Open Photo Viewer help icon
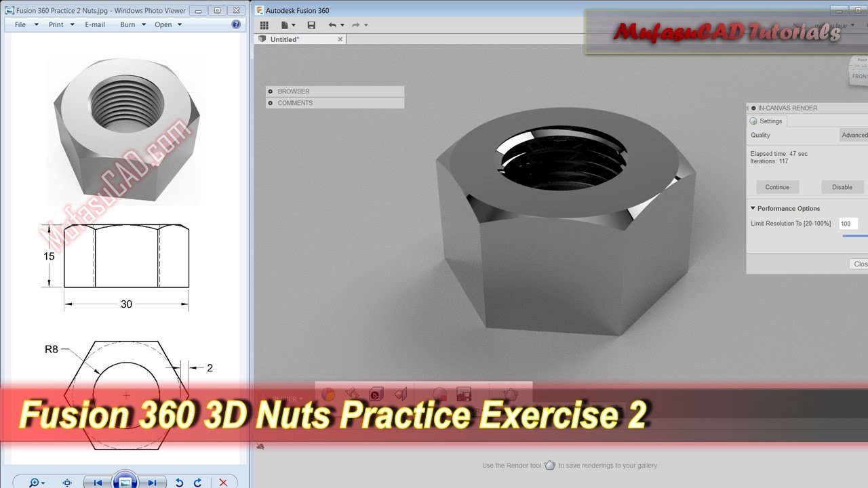Viewport: 868px width, 488px height. pos(236,24)
